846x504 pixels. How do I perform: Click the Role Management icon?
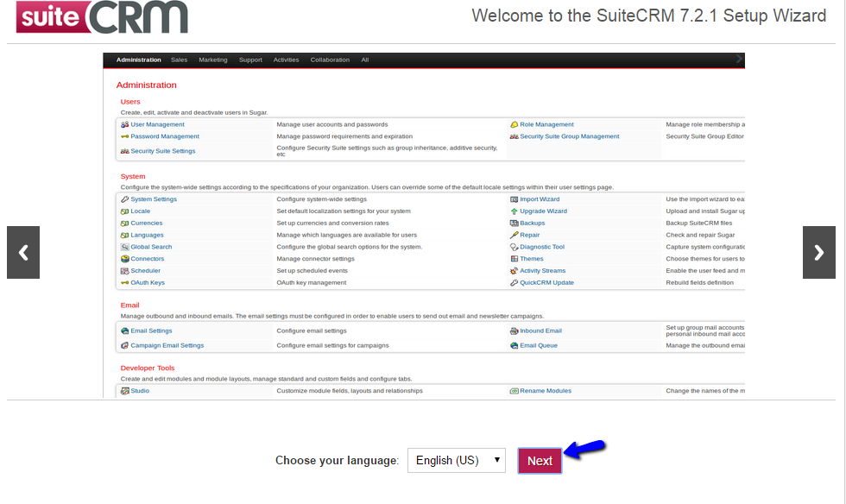point(515,124)
